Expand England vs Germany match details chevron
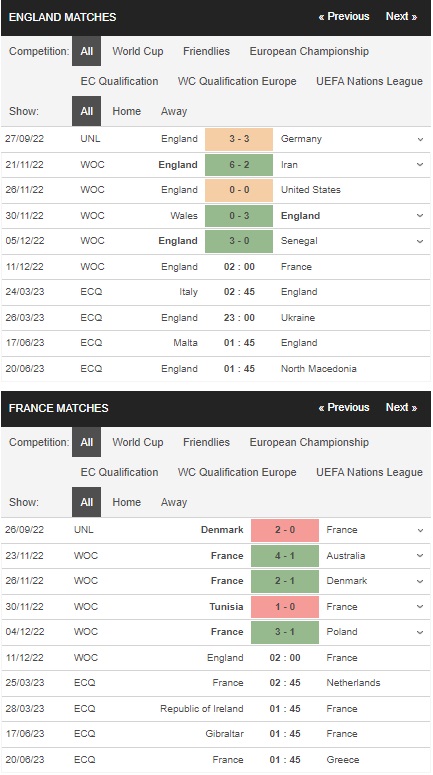 point(420,139)
